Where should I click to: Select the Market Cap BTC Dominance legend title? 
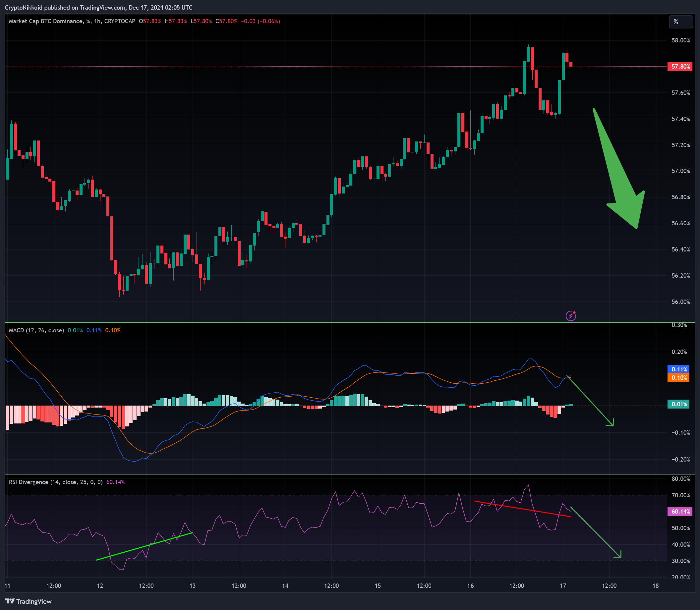click(72, 21)
